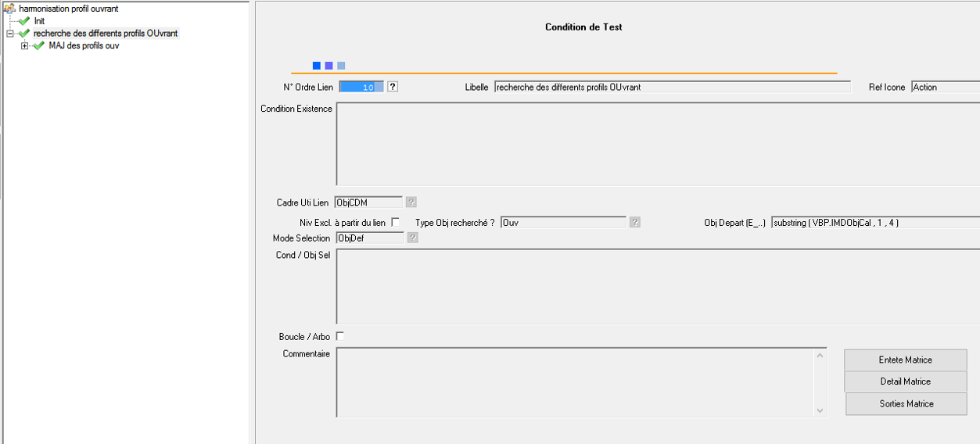980x444 pixels.
Task: Toggle the Niv Excl. à partir du lien checkbox
Action: tap(396, 222)
